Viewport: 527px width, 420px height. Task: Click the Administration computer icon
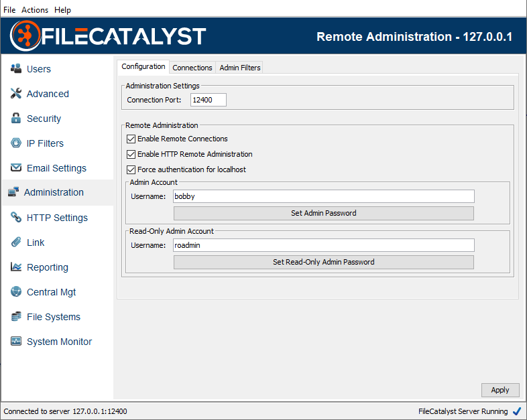pyautogui.click(x=13, y=192)
